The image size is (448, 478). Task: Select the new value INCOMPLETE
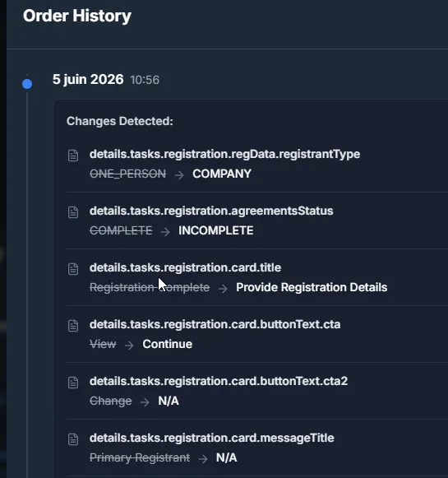(x=215, y=230)
